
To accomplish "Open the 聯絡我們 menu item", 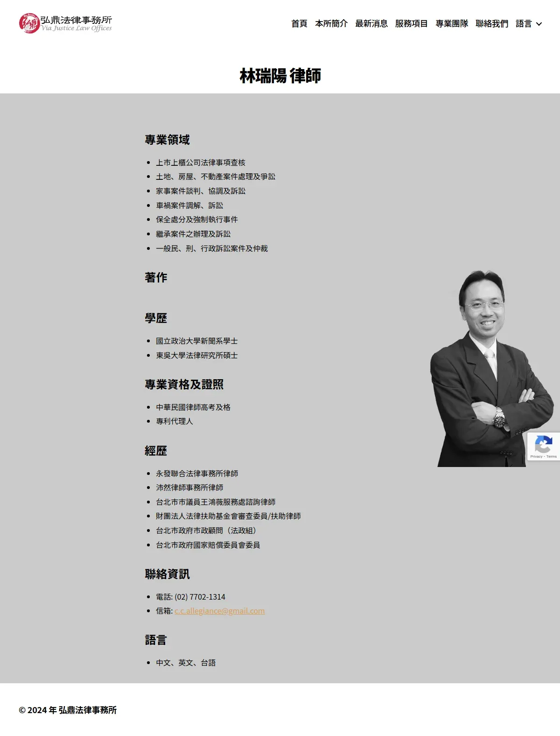I will [x=492, y=23].
